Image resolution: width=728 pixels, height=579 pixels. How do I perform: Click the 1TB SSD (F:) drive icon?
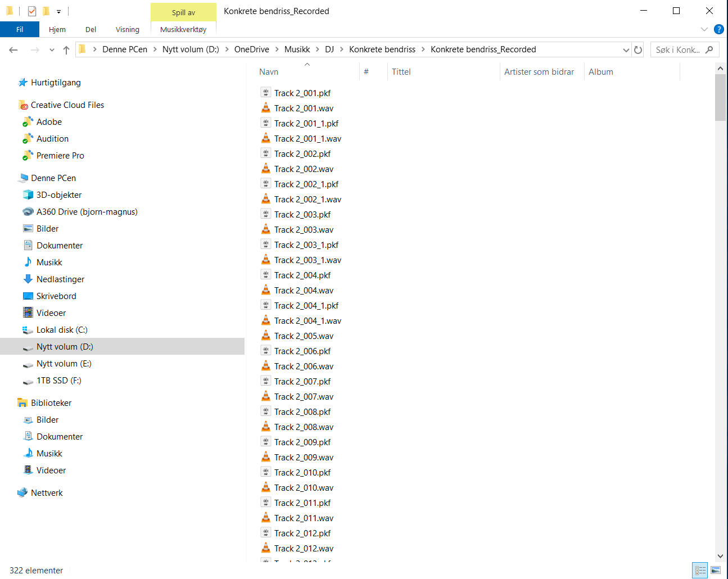pos(28,381)
